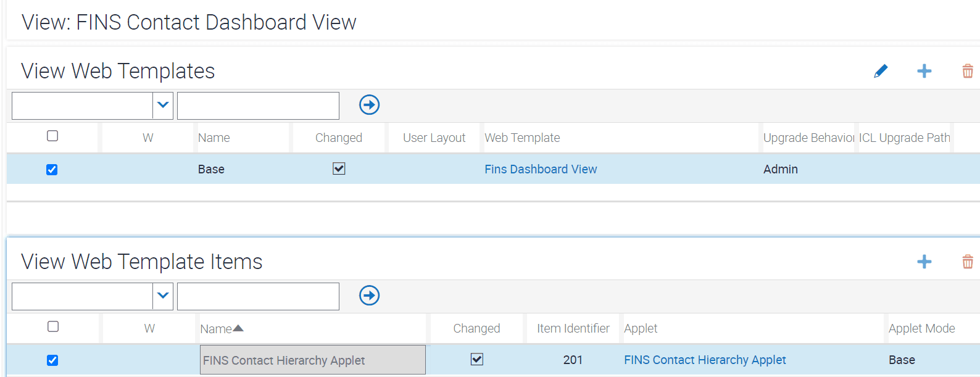This screenshot has height=377, width=980.
Task: Click the User Layout column header
Action: tap(434, 138)
